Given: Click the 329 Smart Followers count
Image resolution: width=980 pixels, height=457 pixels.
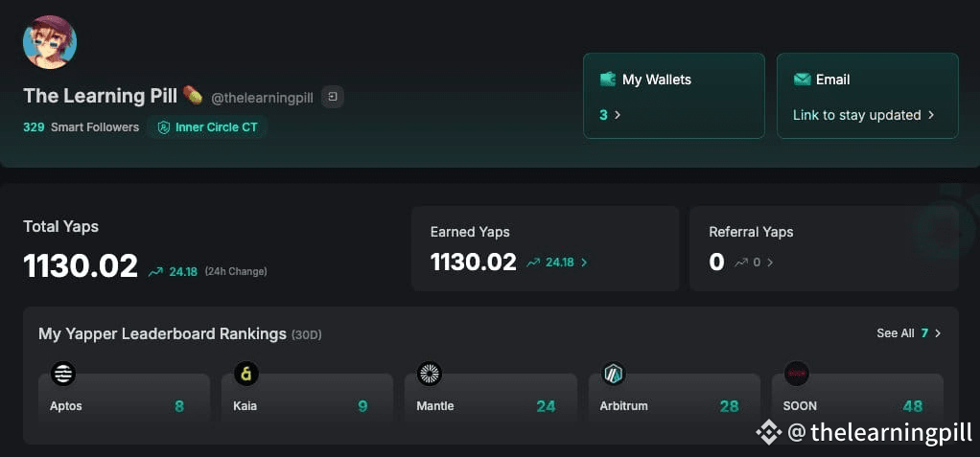Looking at the screenshot, I should tap(82, 127).
